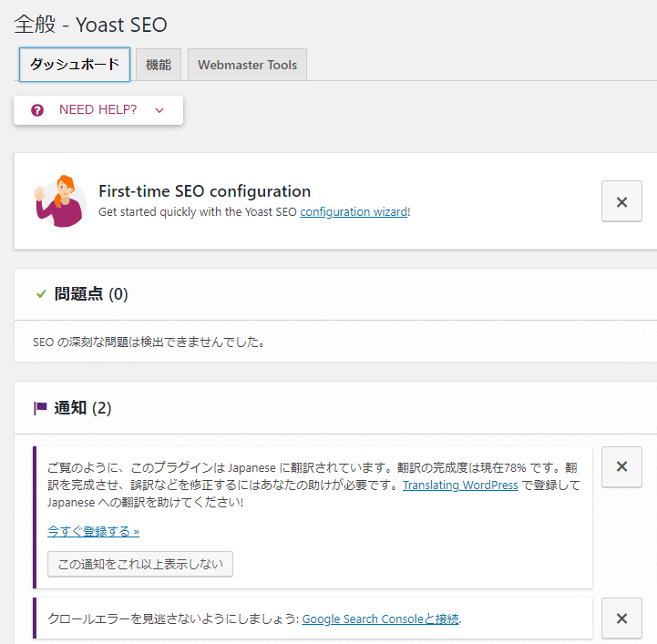This screenshot has width=657, height=644.
Task: Open the configuration wizard link
Action: (354, 212)
